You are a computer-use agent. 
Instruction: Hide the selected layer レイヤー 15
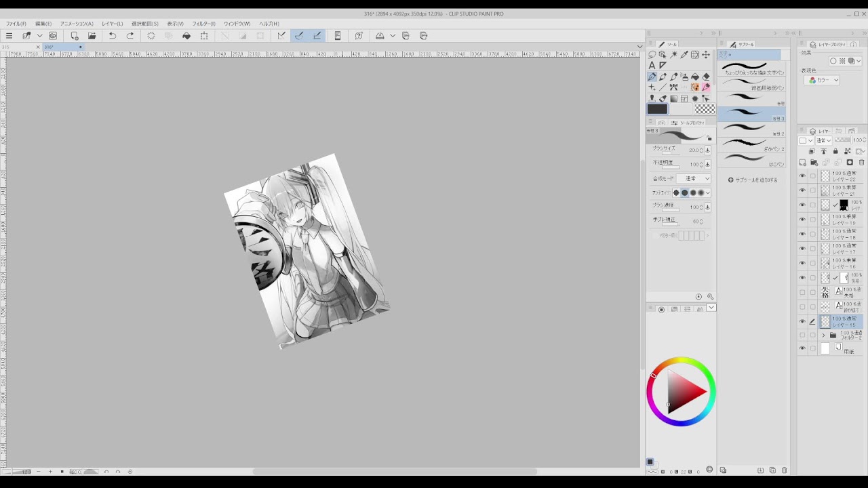(802, 321)
